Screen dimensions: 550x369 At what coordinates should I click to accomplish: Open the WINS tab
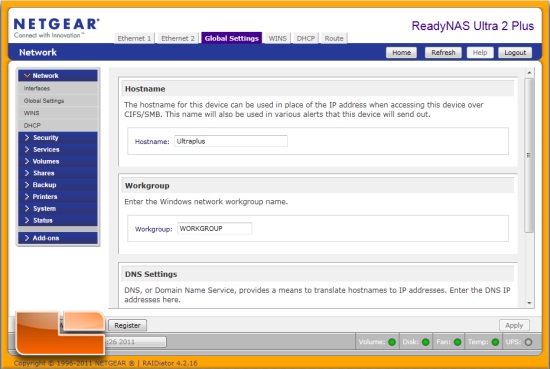coord(277,38)
